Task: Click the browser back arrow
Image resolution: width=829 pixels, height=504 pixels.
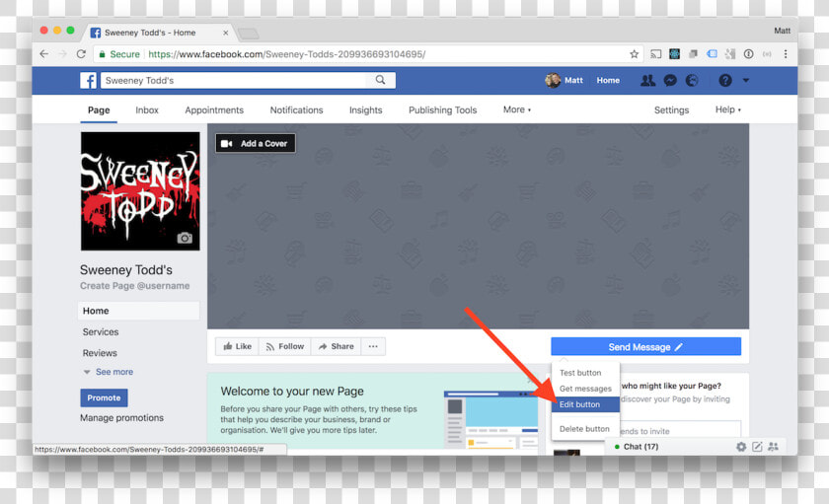Action: [44, 54]
